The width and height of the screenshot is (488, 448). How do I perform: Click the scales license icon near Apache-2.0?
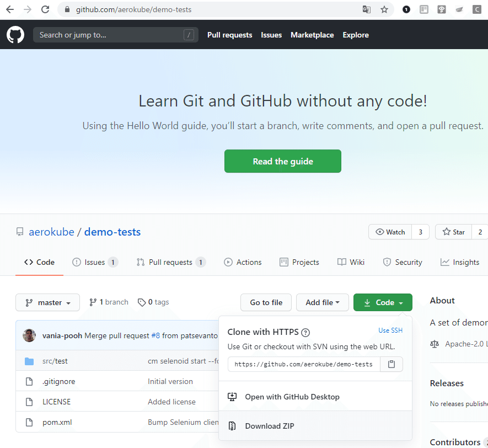point(435,344)
